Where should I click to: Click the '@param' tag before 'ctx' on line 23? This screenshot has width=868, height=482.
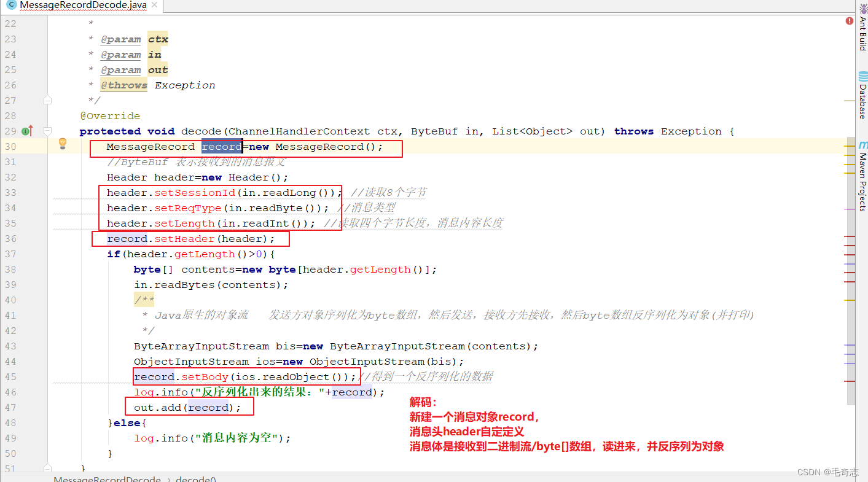point(121,39)
